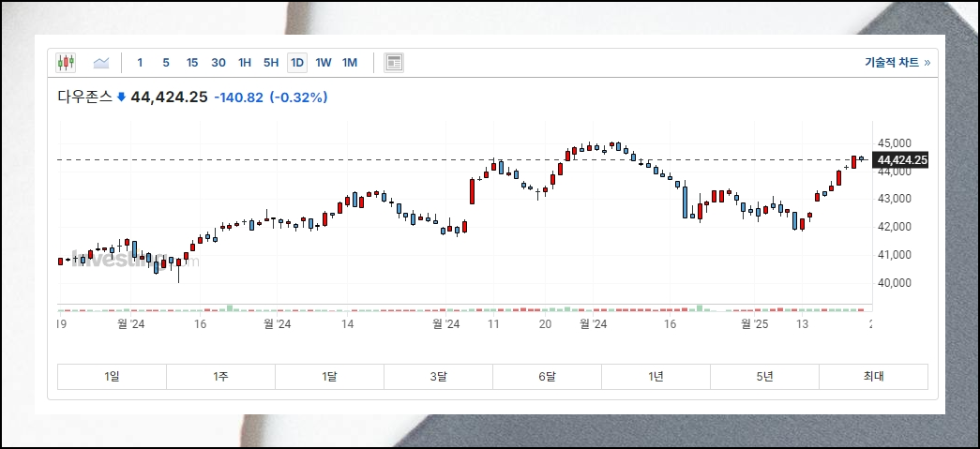Choose the 1H interval
The width and height of the screenshot is (980, 449).
[245, 63]
